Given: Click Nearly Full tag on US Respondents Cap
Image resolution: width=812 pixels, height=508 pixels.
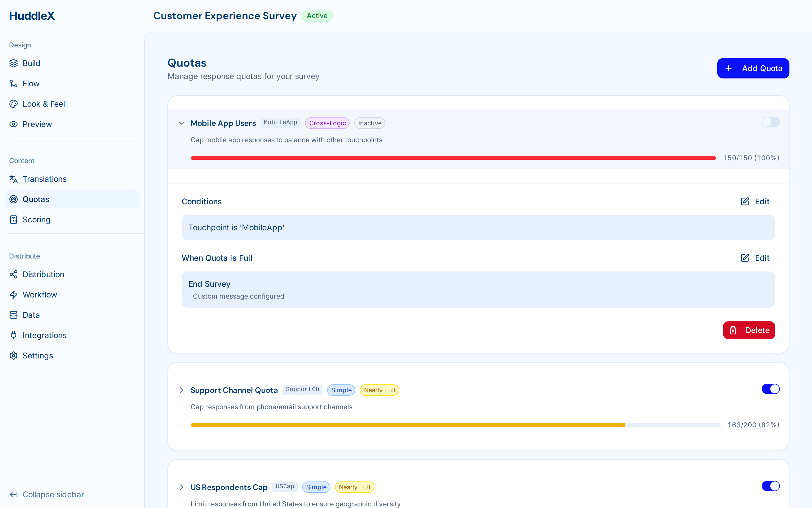Looking at the screenshot, I should click(x=354, y=487).
